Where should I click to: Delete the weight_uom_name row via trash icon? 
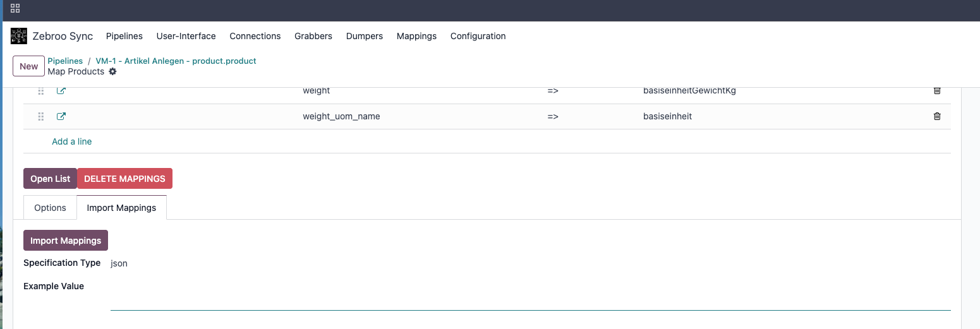(937, 116)
